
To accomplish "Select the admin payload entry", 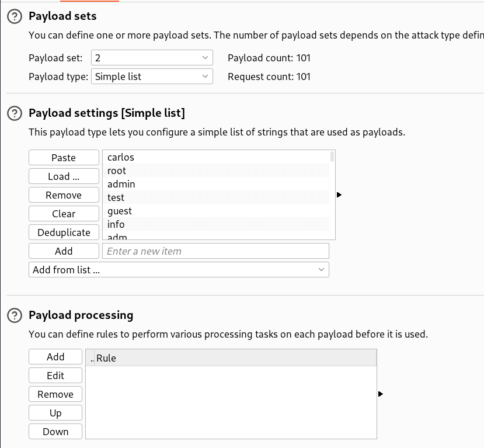I will tap(175, 183).
